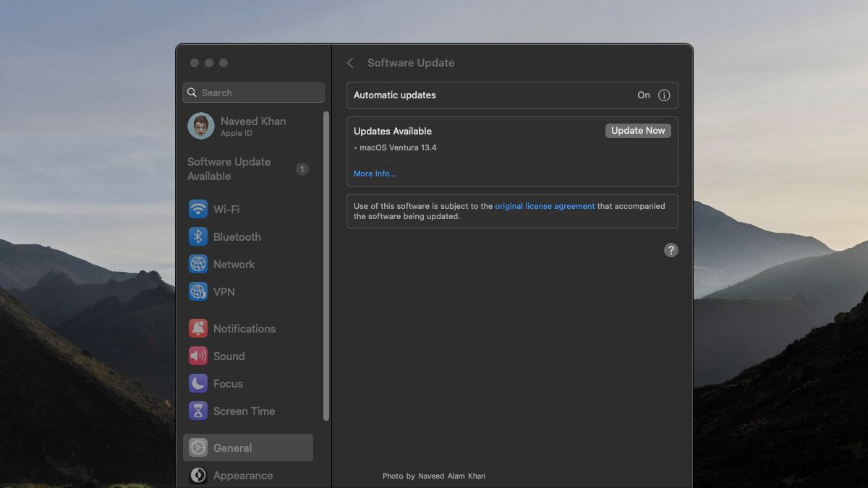Click the help question mark button
This screenshot has height=488, width=868.
pyautogui.click(x=671, y=250)
